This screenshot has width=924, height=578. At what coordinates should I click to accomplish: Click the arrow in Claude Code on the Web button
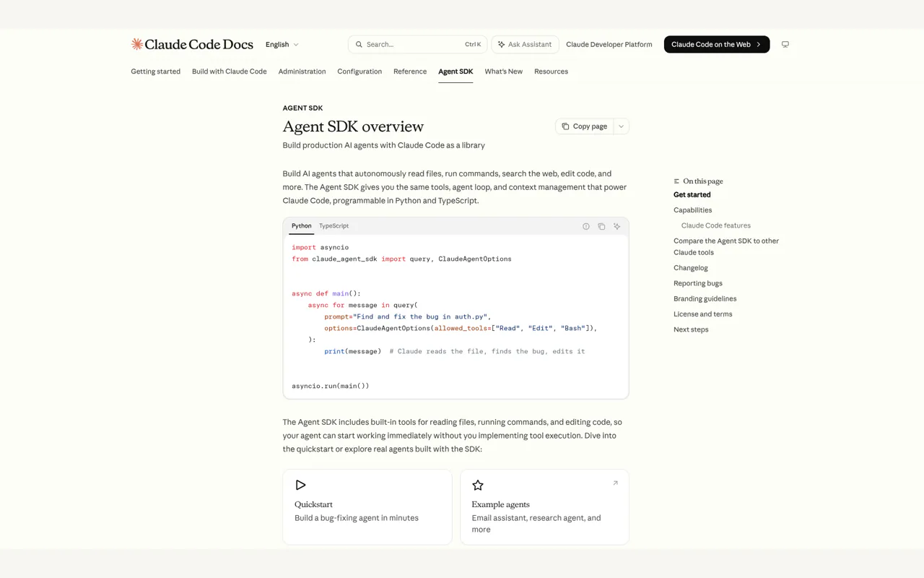(x=759, y=45)
